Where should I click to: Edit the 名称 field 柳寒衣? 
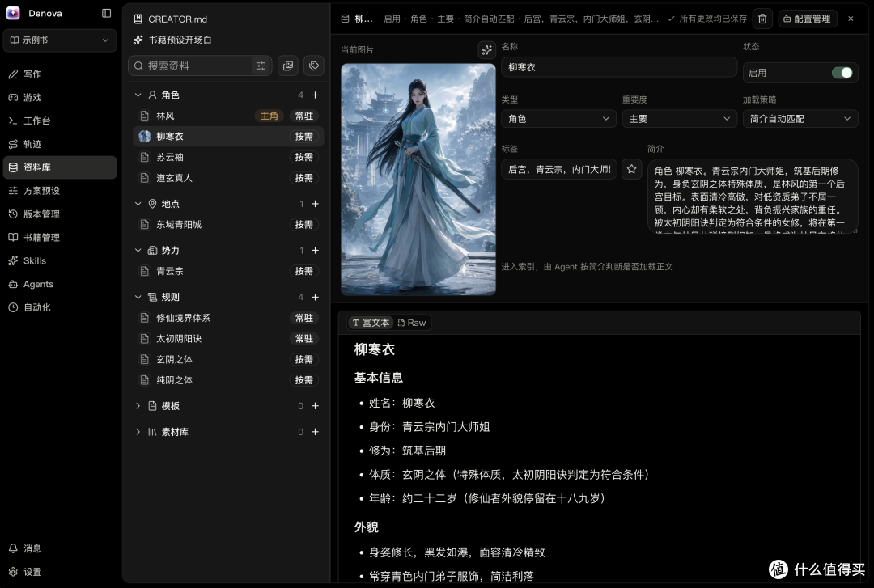619,67
